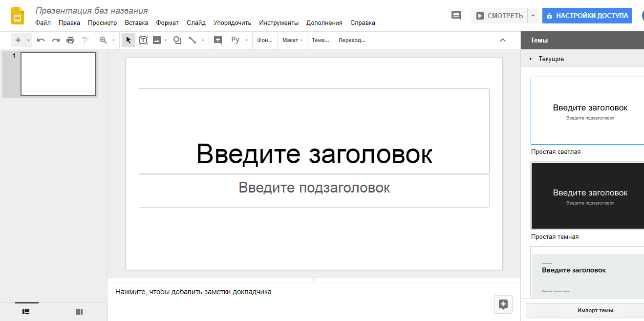Click the Импорт темы button

(x=596, y=310)
